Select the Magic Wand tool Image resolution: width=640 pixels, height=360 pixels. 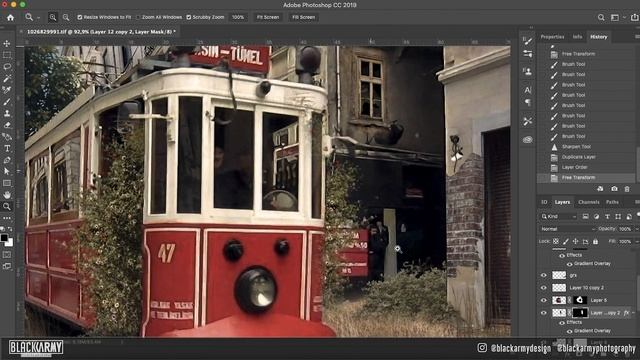[7, 78]
